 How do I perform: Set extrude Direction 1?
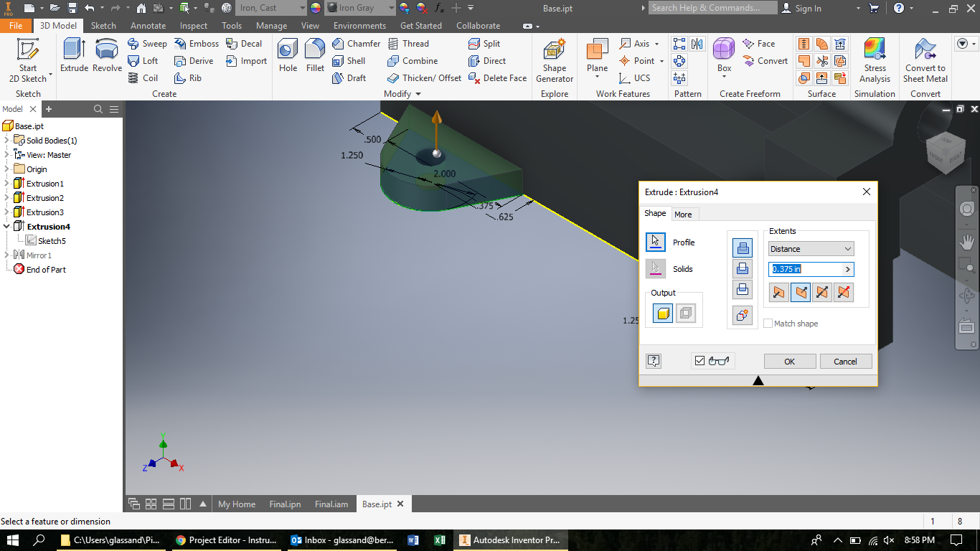pos(778,292)
